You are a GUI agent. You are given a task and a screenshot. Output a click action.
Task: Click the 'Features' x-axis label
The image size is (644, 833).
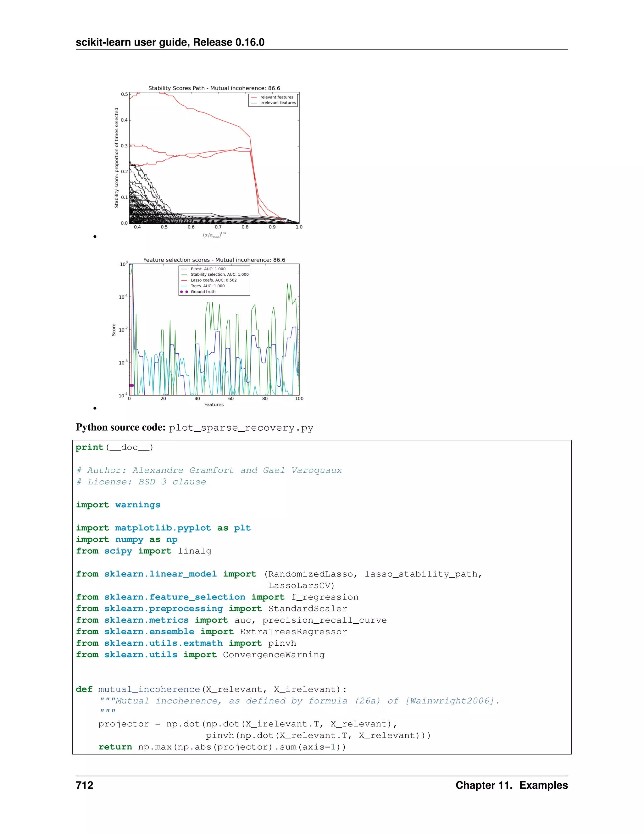tap(214, 405)
